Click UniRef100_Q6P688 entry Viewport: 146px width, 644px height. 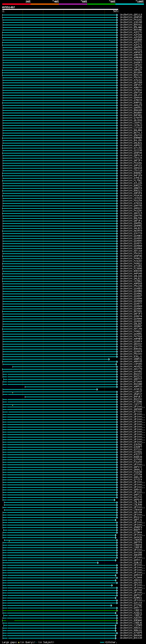pyautogui.click(x=131, y=409)
